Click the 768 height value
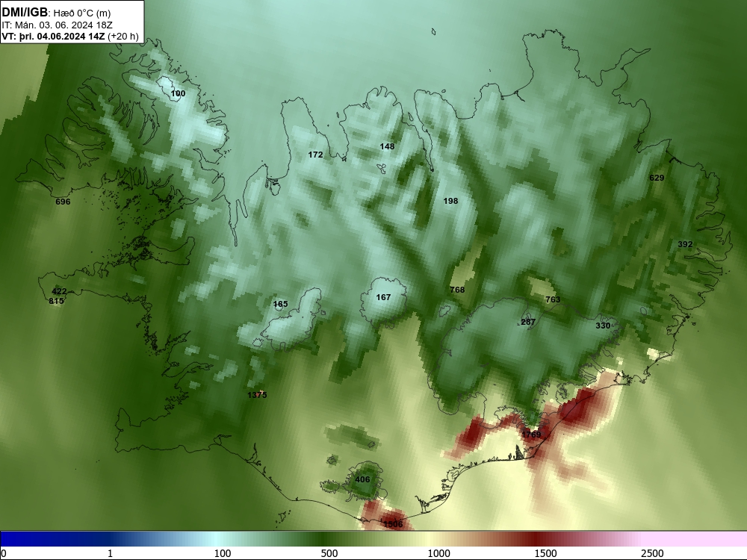 pyautogui.click(x=457, y=290)
